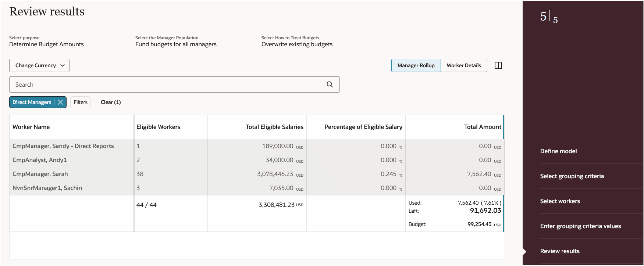Sort by Worker Name column header
The height and width of the screenshot is (266, 644).
pyautogui.click(x=31, y=127)
